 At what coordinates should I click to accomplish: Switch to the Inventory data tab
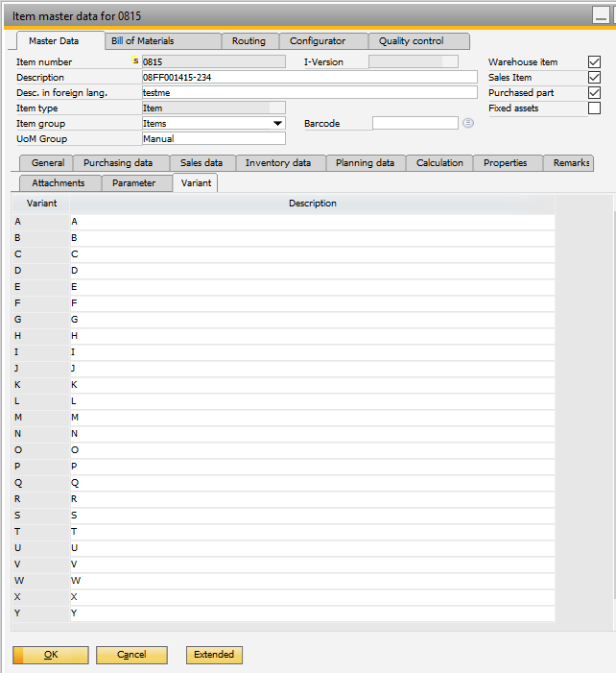278,163
